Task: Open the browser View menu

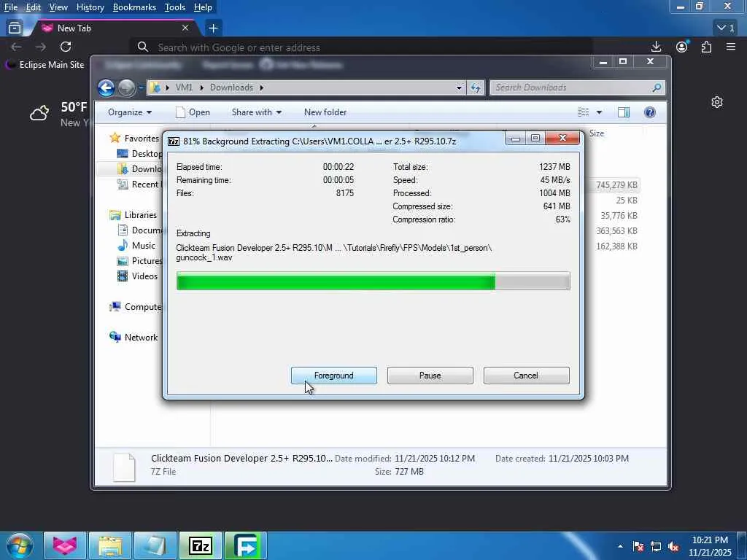Action: coord(58,7)
